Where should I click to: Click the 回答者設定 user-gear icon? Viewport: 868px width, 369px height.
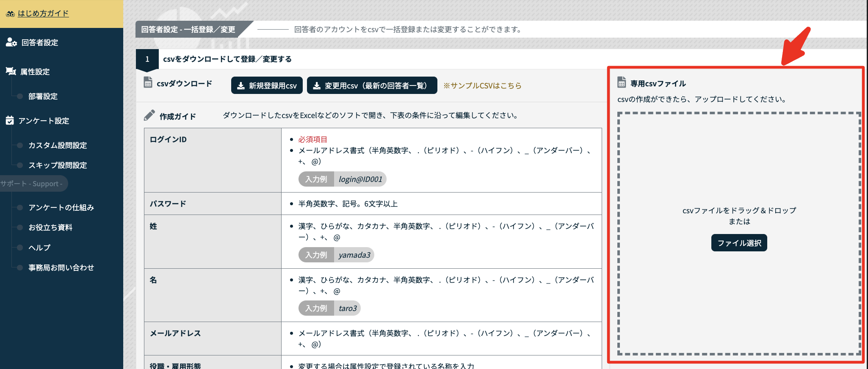coord(11,42)
